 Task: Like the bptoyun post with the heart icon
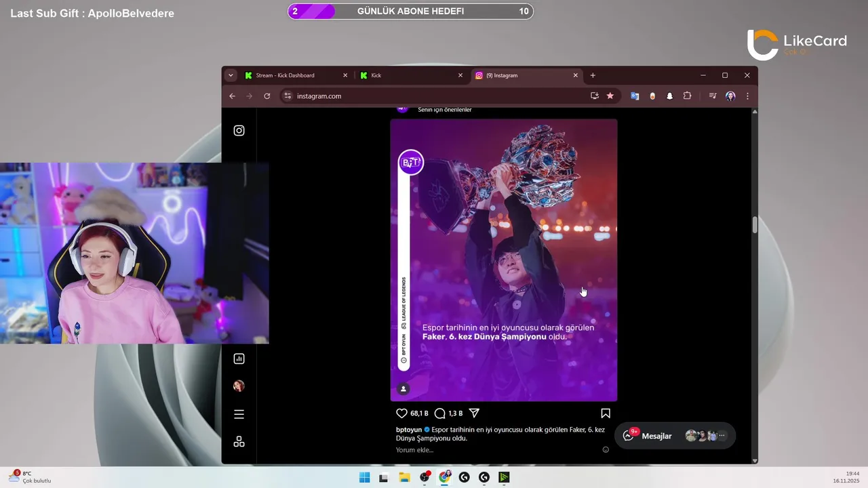pyautogui.click(x=401, y=413)
